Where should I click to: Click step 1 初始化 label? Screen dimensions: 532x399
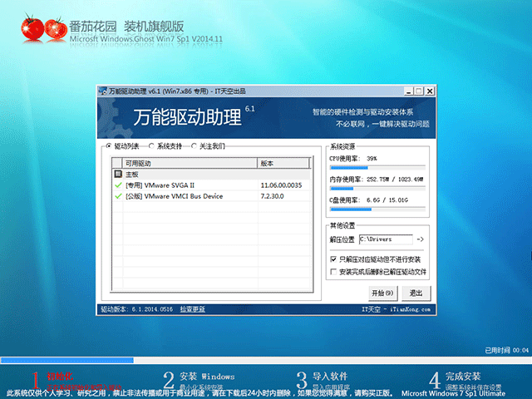click(60, 376)
